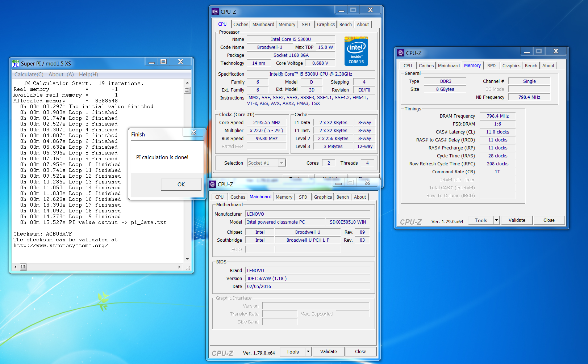Viewport: 588px width, 364px height.
Task: Select SPD tab in Memory CPU-Z window
Action: (x=492, y=65)
